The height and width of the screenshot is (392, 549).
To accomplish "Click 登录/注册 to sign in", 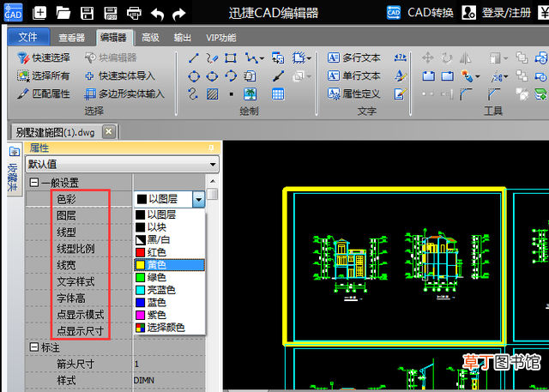I will pos(496,13).
